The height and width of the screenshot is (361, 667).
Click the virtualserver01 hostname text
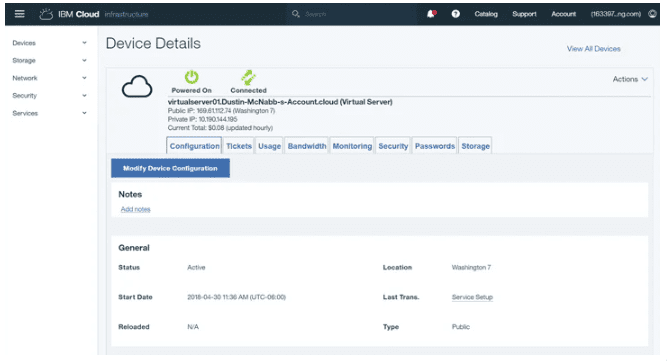[280, 102]
